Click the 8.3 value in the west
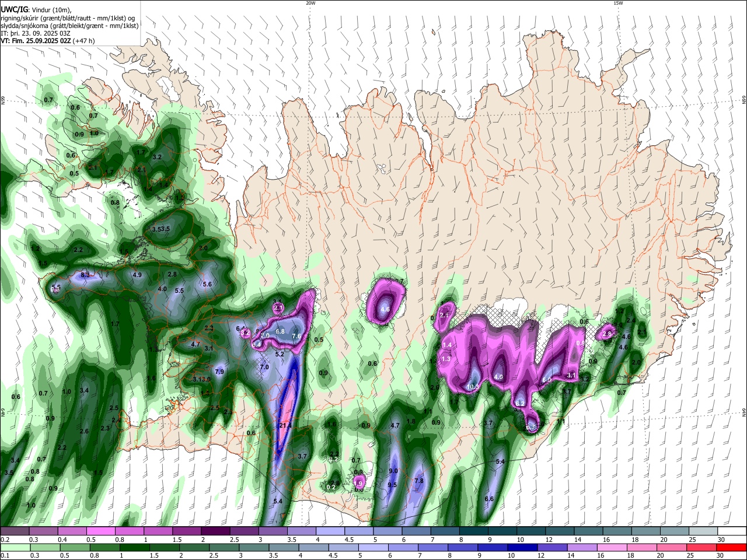 point(85,274)
